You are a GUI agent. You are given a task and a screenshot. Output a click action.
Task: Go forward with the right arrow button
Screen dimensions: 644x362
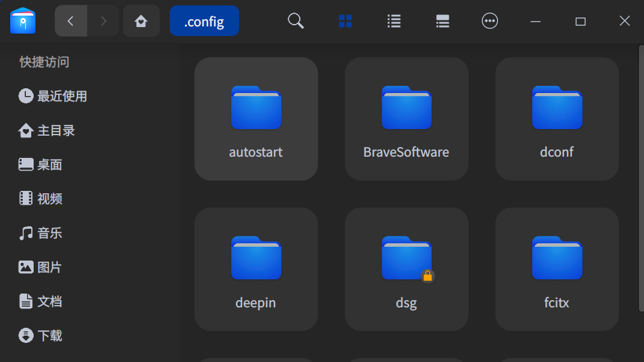click(103, 21)
